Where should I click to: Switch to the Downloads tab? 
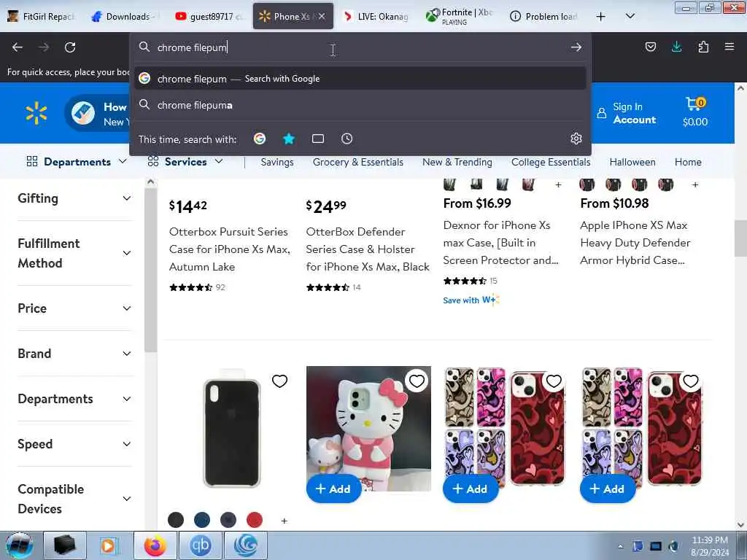click(125, 16)
